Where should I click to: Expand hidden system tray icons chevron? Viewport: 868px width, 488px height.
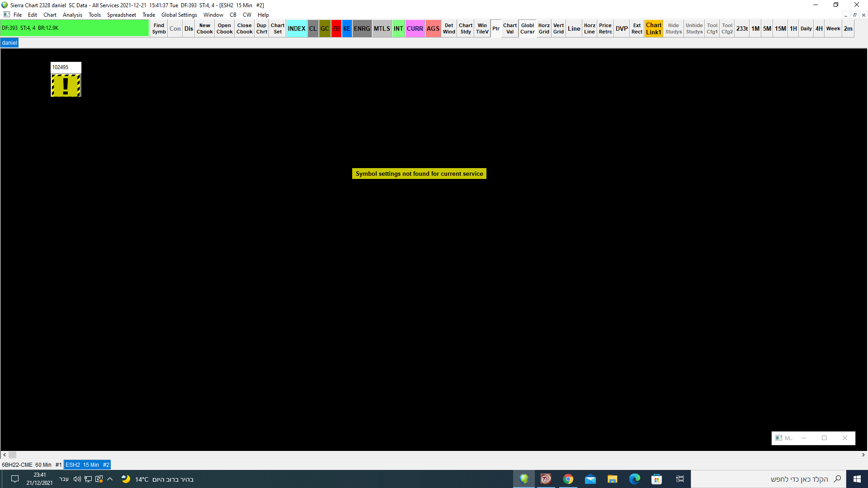point(110,479)
